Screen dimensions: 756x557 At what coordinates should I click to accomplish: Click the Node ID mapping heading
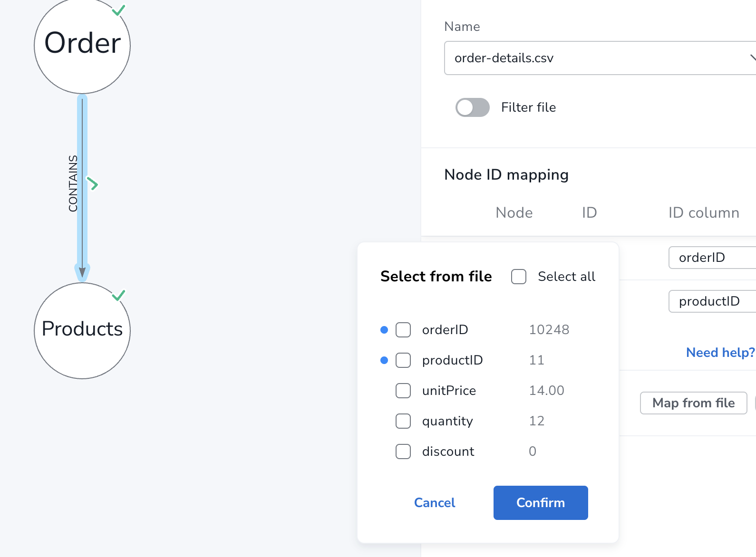[506, 175]
